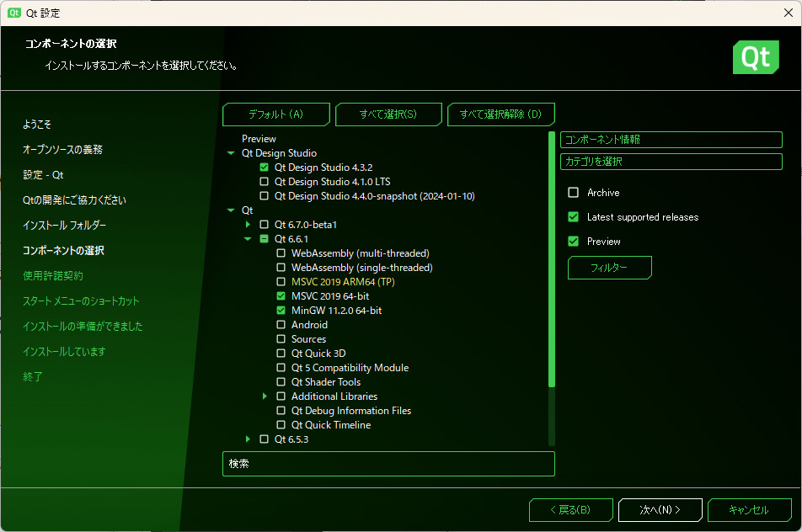Expand the Qt 6.7.0-beta1 entry
The height and width of the screenshot is (532, 802).
coord(248,224)
